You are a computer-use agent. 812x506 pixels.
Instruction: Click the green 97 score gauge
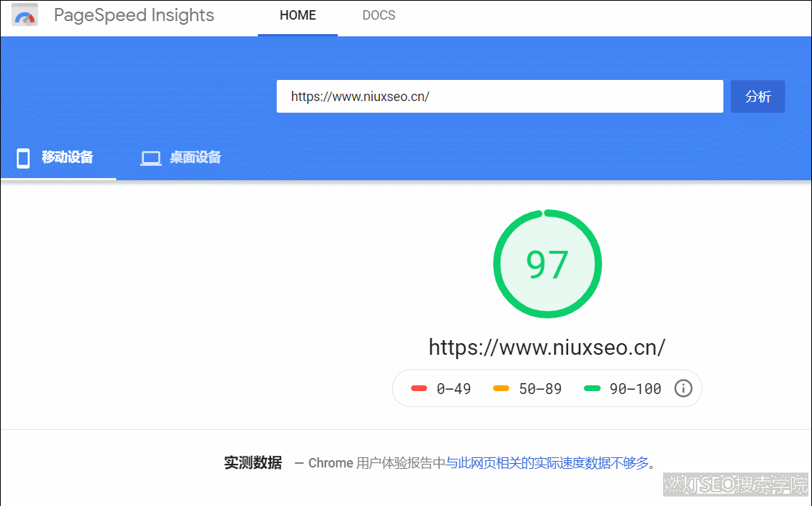click(x=548, y=264)
